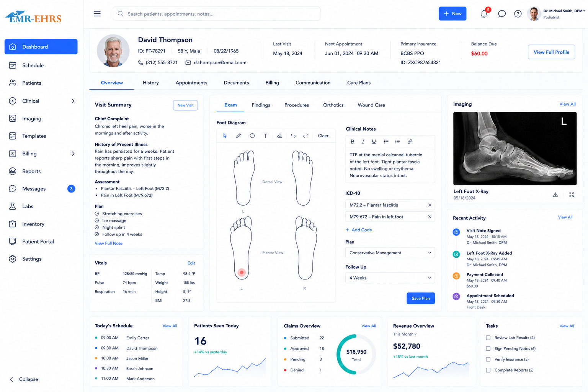Click d.thompson@email.com email address
Viewport: 588px width, 392px height.
click(220, 62)
